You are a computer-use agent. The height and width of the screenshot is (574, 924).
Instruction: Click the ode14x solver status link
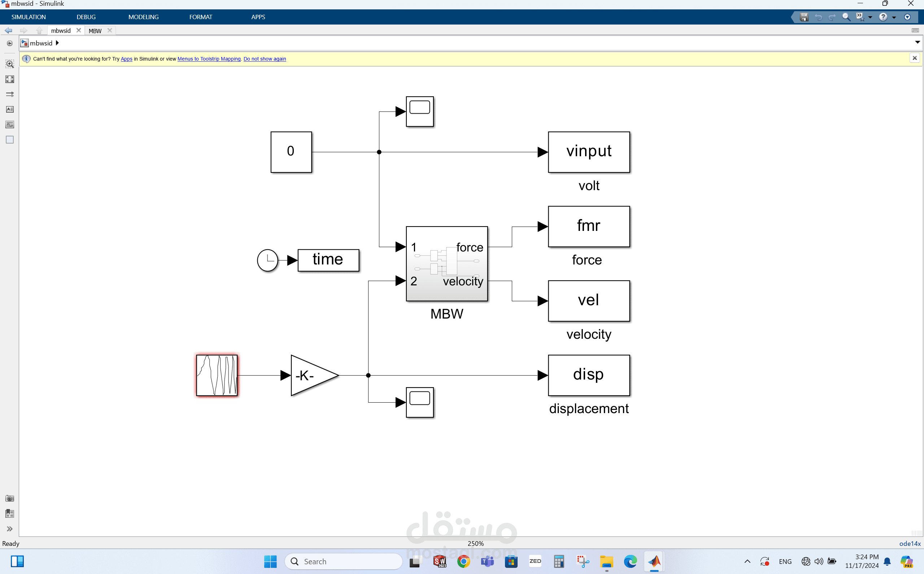tap(910, 544)
